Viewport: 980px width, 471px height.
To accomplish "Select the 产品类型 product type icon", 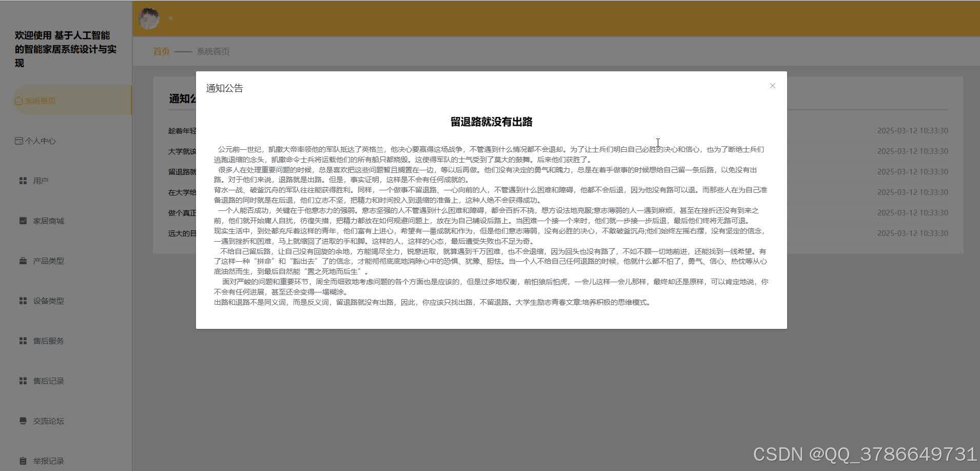I will pyautogui.click(x=23, y=260).
